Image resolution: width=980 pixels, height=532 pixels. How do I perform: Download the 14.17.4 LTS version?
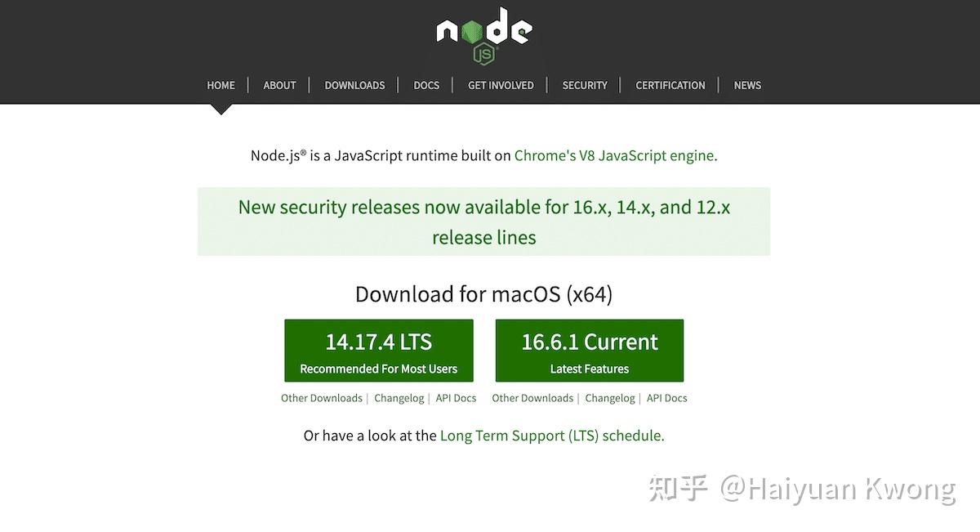pyautogui.click(x=379, y=351)
